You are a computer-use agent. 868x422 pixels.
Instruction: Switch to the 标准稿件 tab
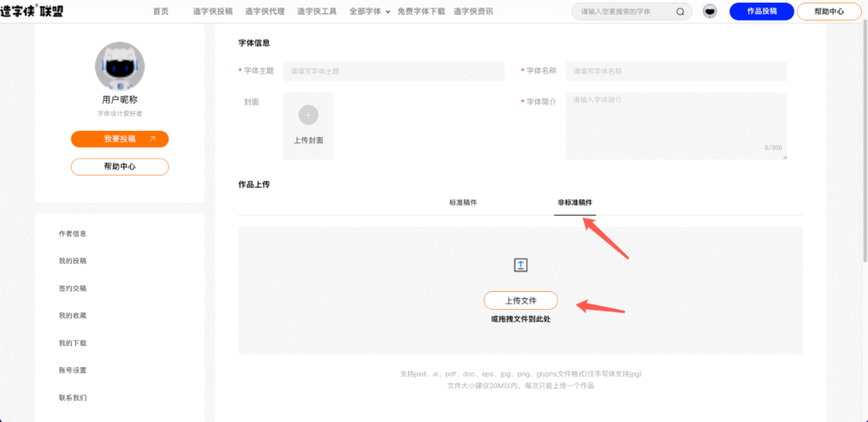click(463, 203)
